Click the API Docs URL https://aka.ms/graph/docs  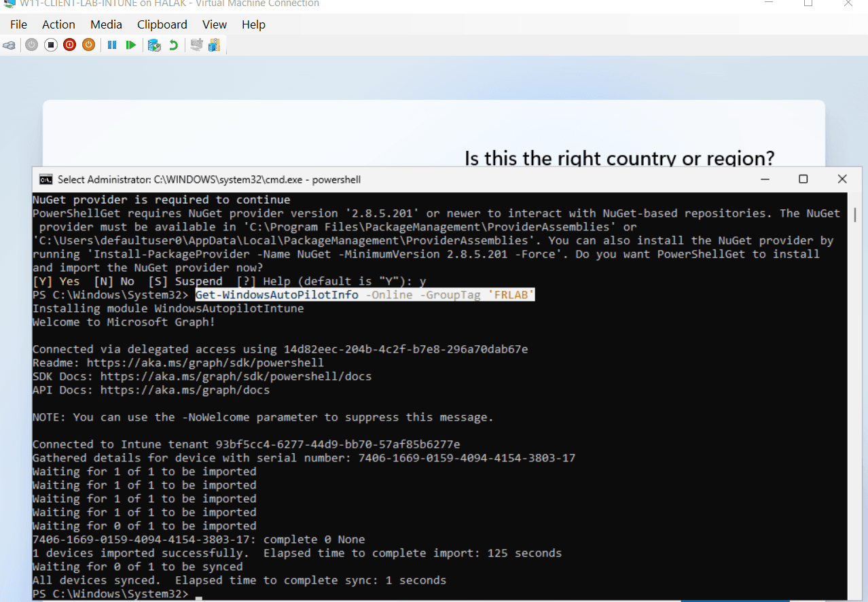coord(185,390)
